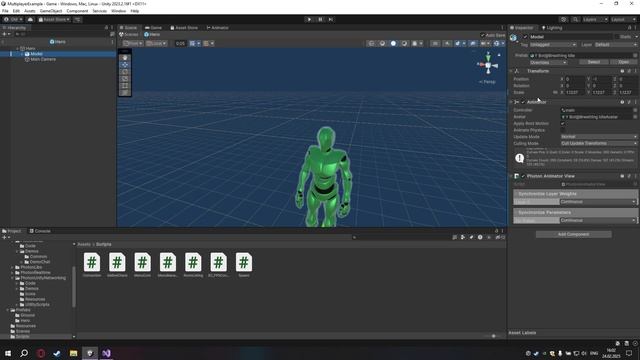Screen dimensions: 640x360
Task: Click the Add Component button
Action: tap(573, 234)
